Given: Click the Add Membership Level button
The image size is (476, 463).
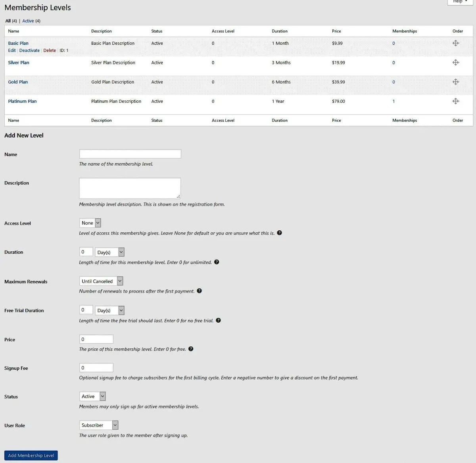Looking at the screenshot, I should pos(31,455).
